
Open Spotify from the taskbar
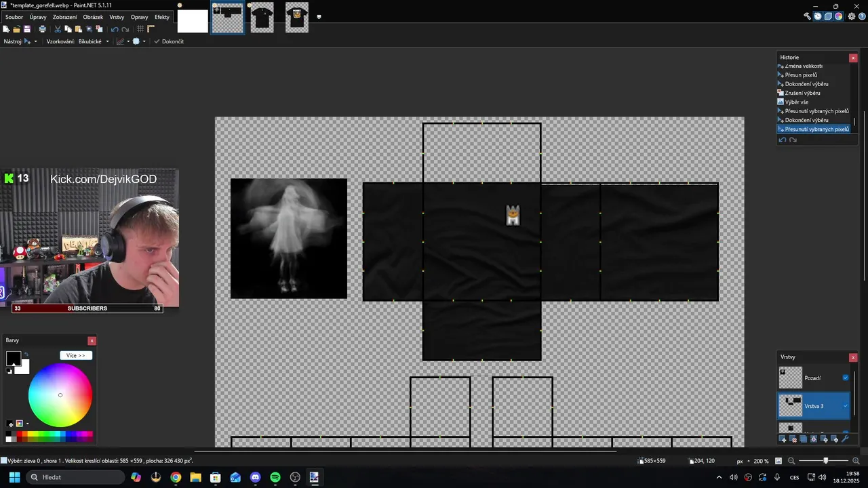click(275, 477)
